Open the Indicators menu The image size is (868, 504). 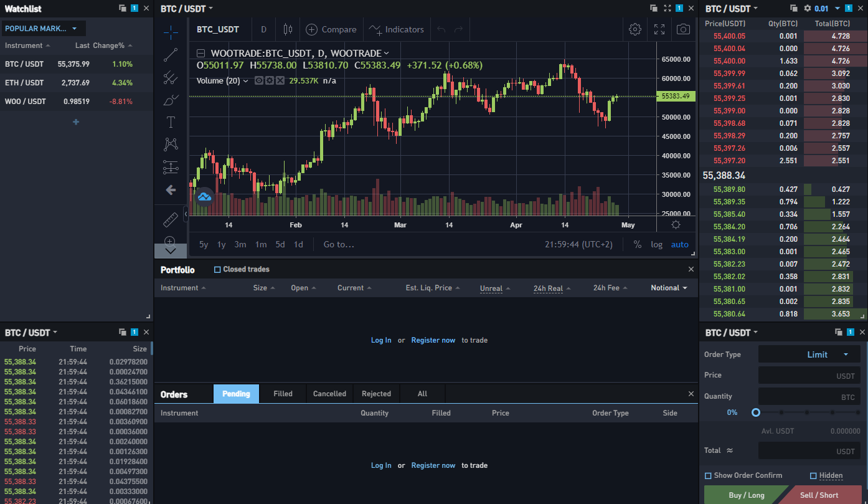[397, 29]
